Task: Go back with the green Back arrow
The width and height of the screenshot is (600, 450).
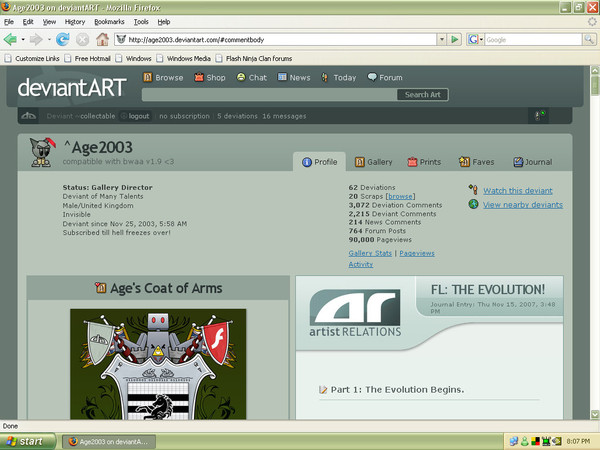Action: (10, 39)
